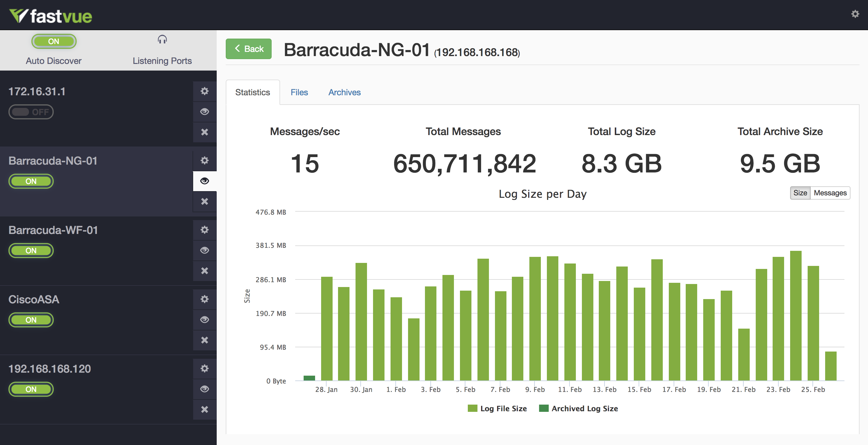The image size is (868, 445).
Task: Click the 476.8 MB axis label
Action: click(271, 212)
